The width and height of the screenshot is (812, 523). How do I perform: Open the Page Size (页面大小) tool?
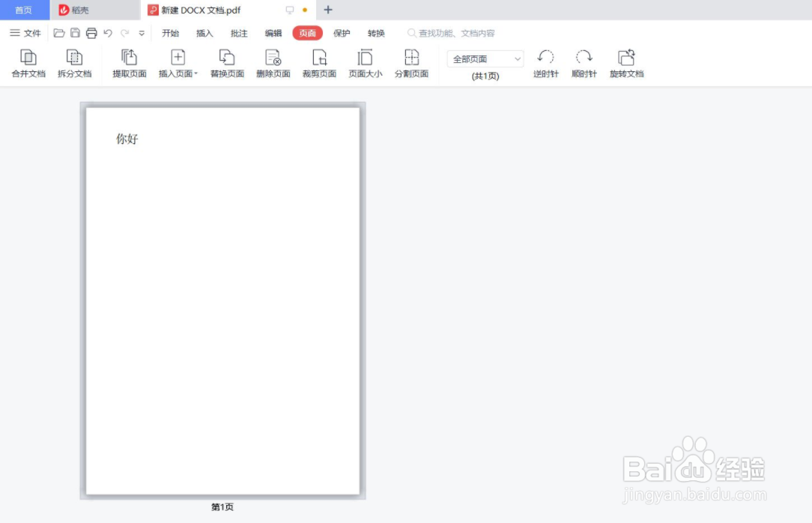click(365, 63)
